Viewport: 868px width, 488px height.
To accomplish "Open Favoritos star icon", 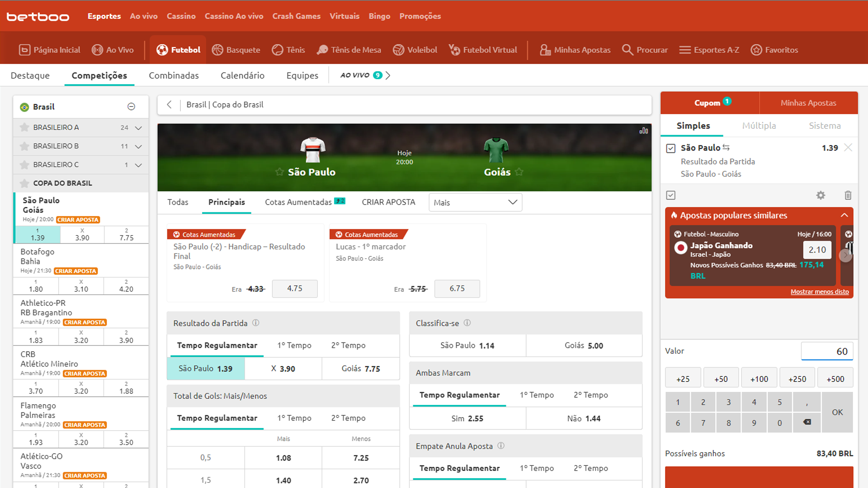I will (756, 50).
